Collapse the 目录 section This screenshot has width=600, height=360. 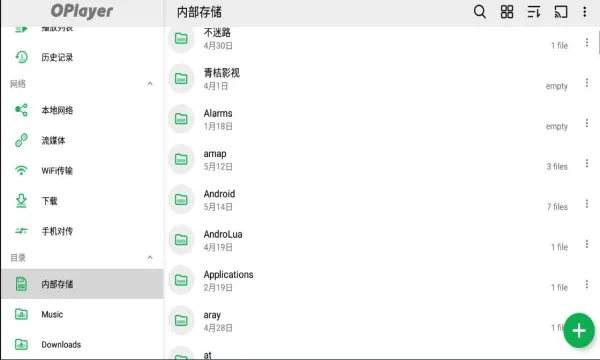point(150,257)
